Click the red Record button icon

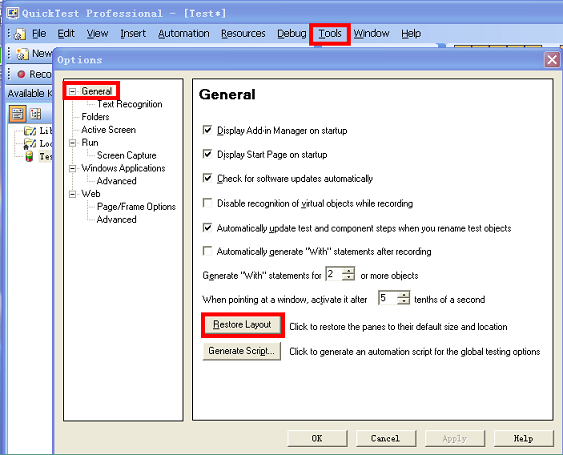(22, 74)
